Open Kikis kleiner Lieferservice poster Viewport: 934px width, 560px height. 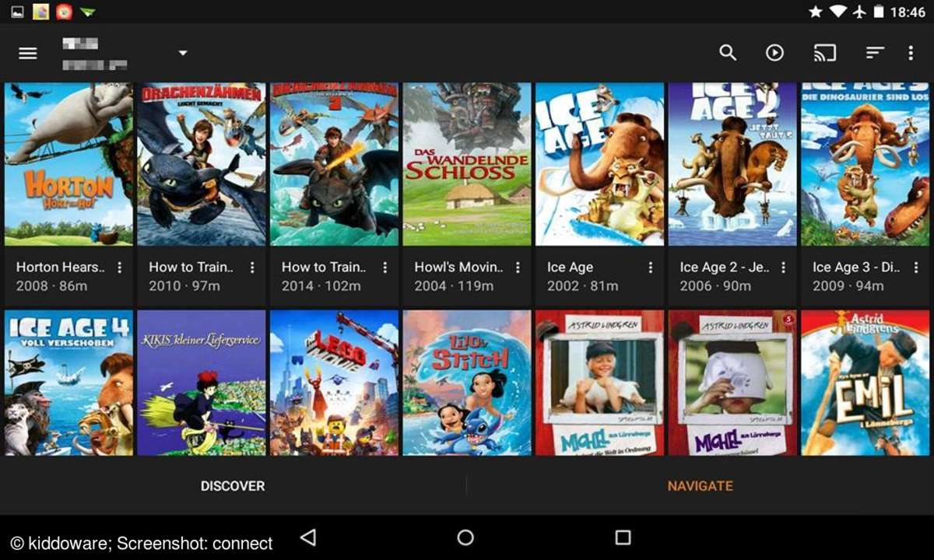tap(202, 383)
